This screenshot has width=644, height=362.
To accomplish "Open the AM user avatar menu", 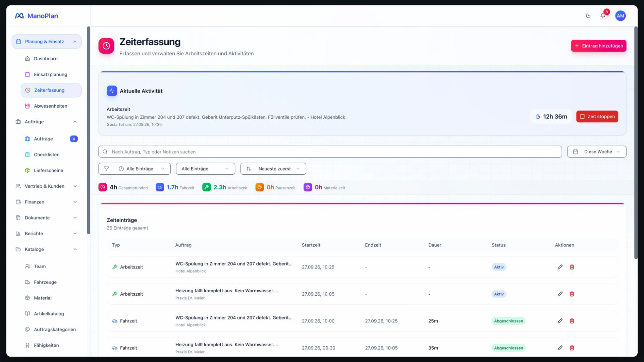I will pyautogui.click(x=620, y=16).
